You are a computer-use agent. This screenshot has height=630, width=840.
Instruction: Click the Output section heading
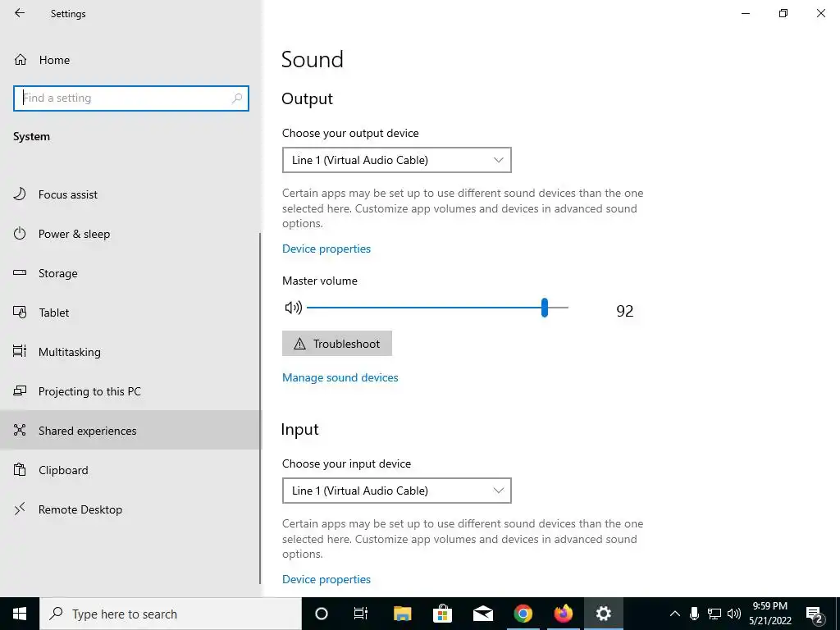pos(307,98)
